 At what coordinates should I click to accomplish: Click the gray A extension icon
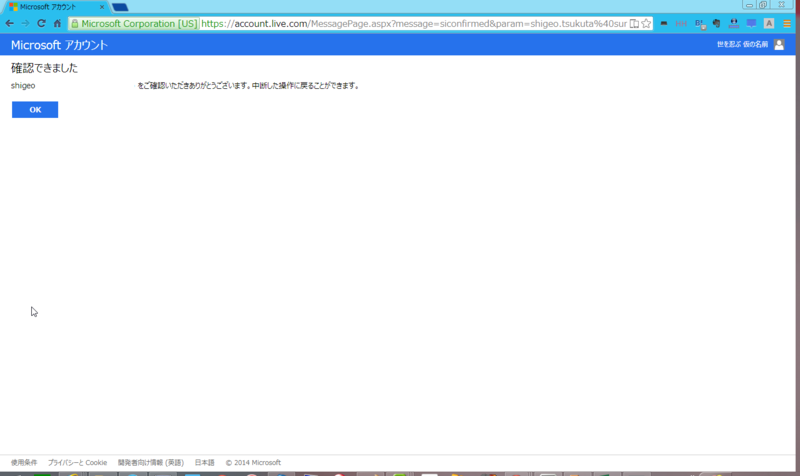[x=769, y=23]
